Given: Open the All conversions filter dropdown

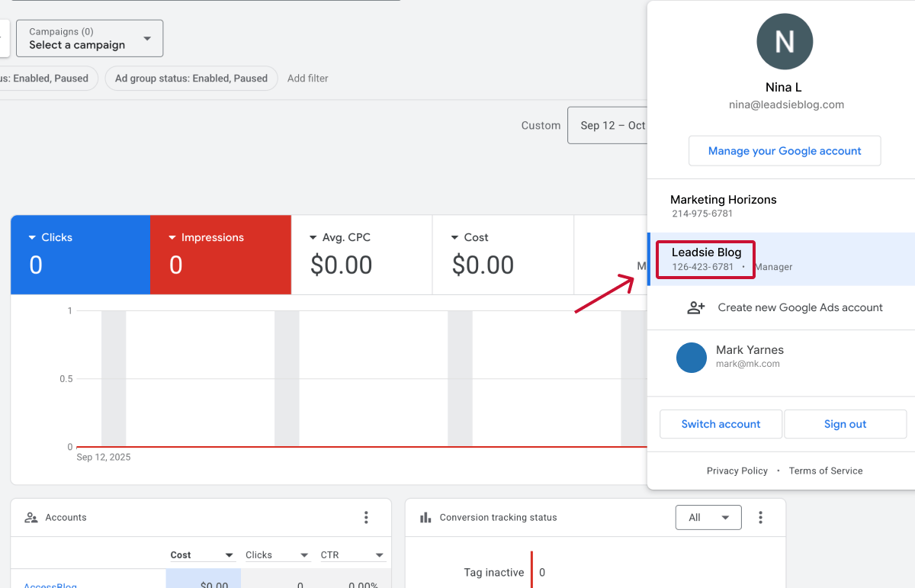Looking at the screenshot, I should [708, 517].
